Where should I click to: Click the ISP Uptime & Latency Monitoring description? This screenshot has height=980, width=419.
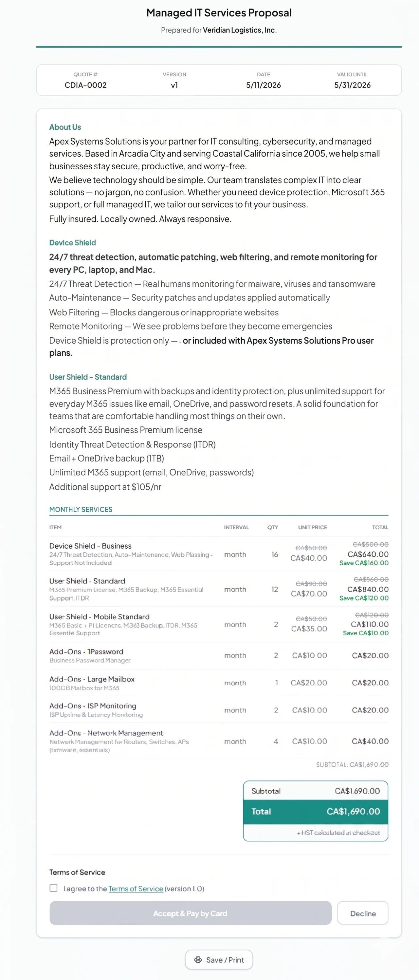tap(96, 715)
